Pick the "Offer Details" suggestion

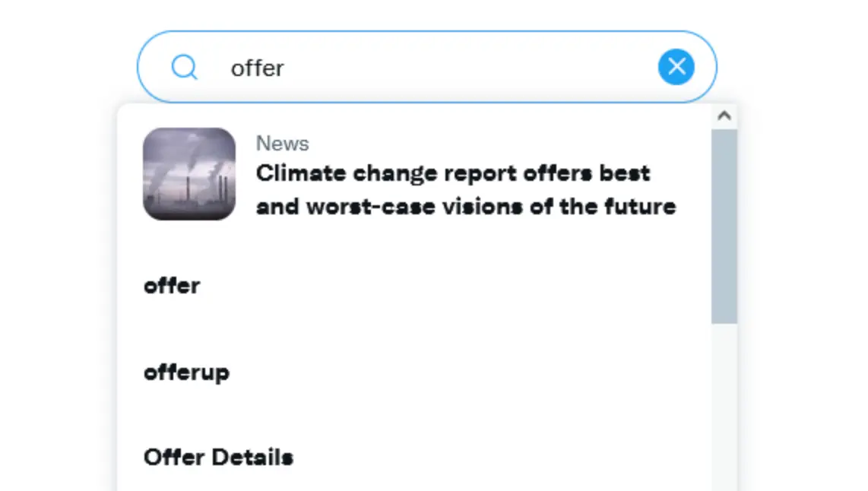[218, 457]
